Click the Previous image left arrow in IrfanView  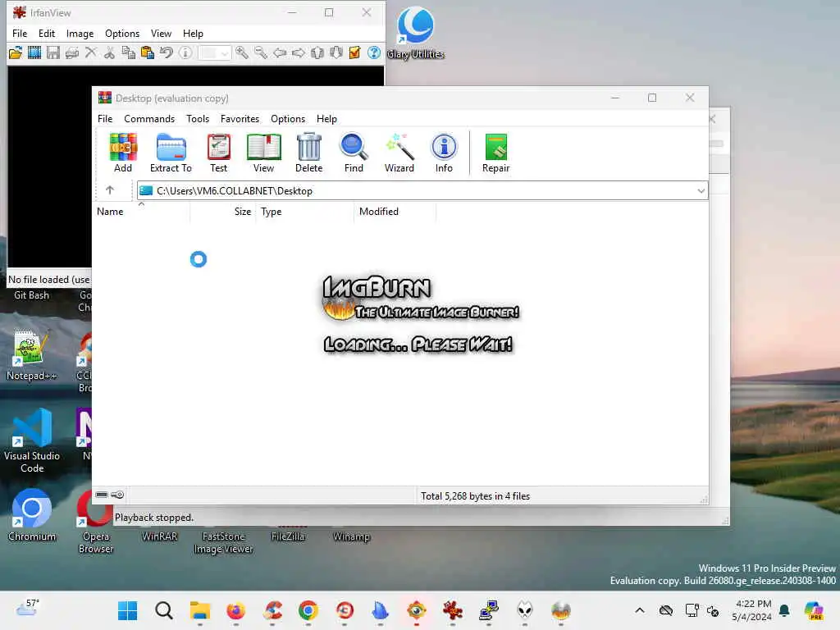[x=280, y=52]
